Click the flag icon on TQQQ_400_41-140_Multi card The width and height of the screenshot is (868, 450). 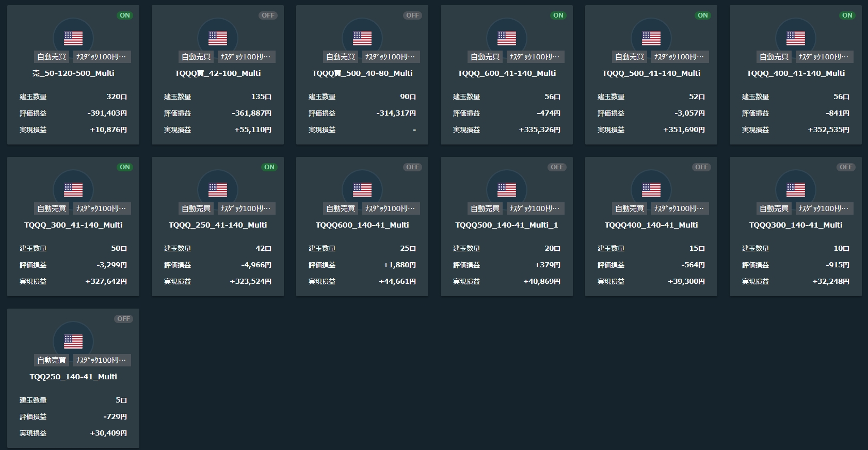(796, 38)
